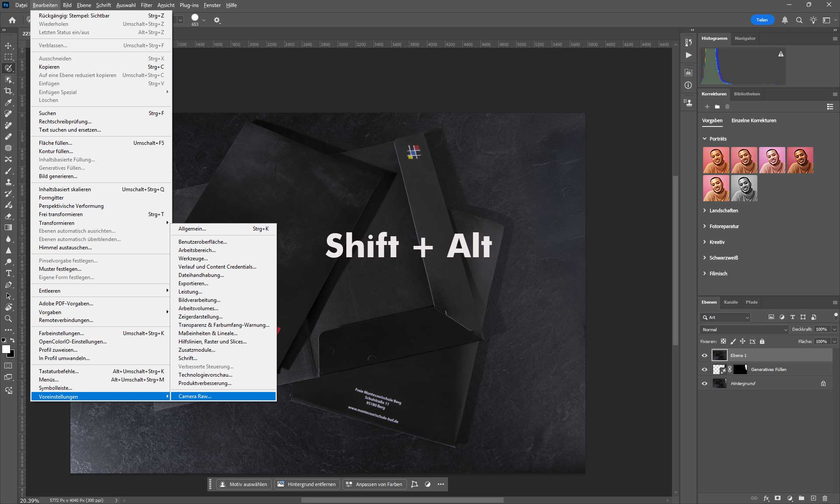Open the notifications bell icon
840x504 pixels.
pos(785,20)
